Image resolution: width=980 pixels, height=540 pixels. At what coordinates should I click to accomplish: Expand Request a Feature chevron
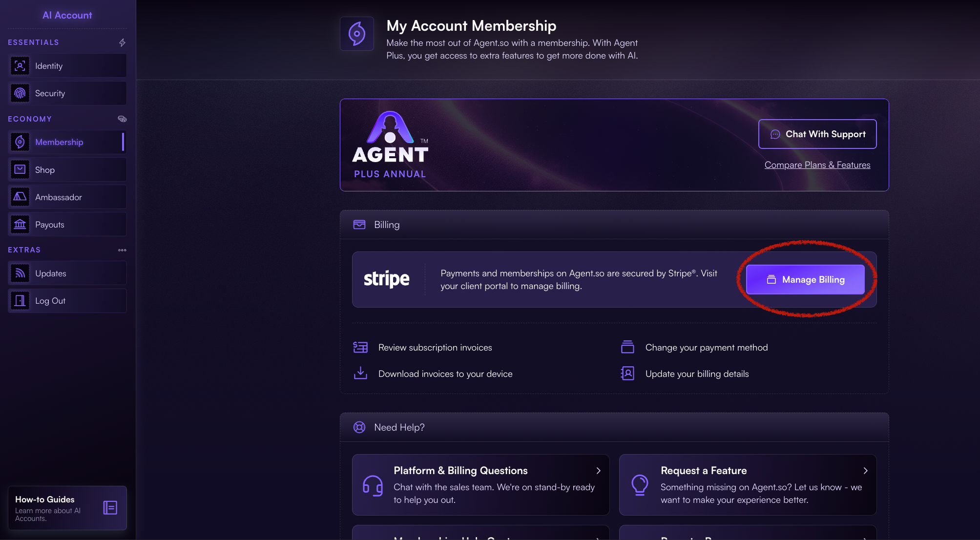click(865, 471)
